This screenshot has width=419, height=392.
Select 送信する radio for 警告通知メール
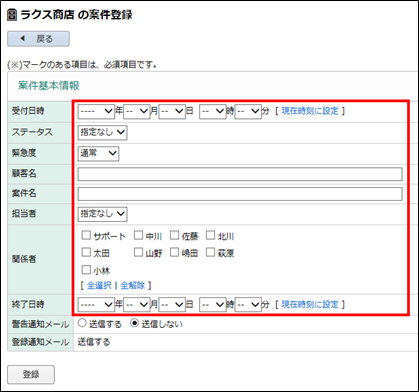(x=82, y=323)
